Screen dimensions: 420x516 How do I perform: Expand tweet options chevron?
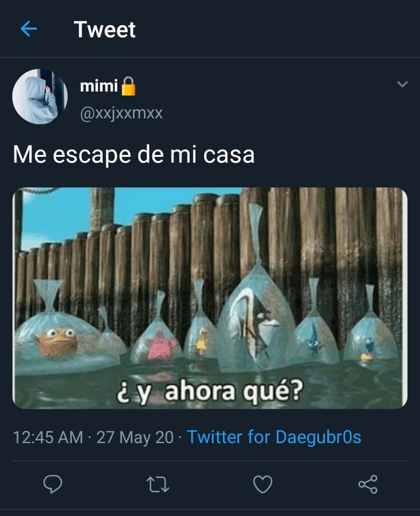pyautogui.click(x=402, y=84)
